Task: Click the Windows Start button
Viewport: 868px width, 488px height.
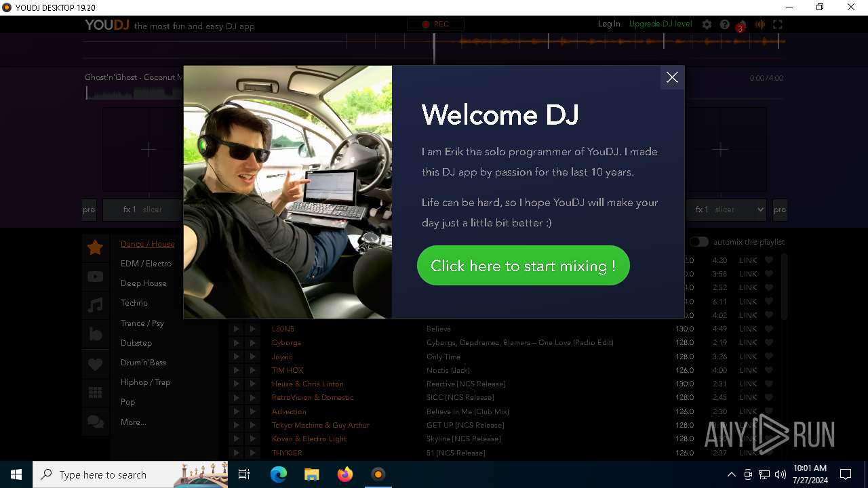Action: point(16,474)
